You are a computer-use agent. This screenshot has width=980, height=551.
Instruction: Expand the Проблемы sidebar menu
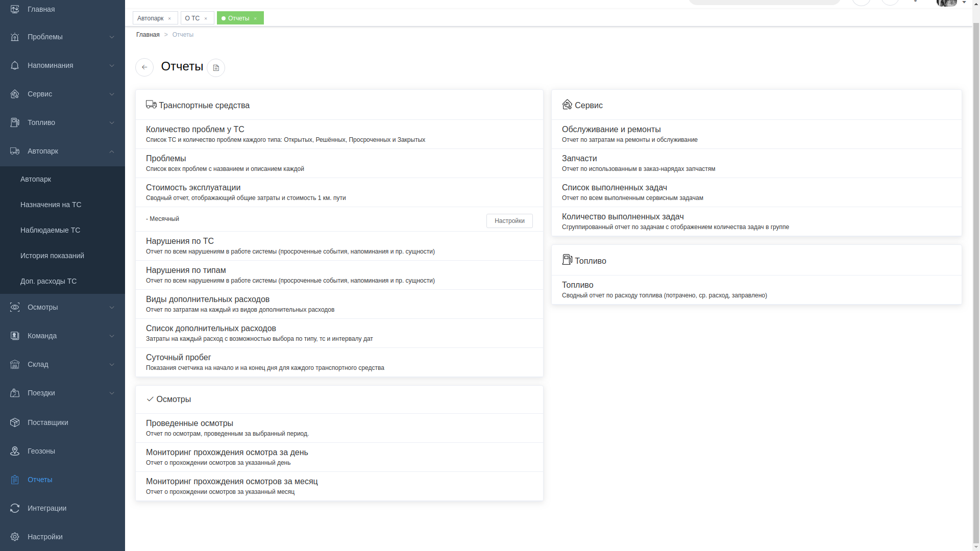tap(112, 37)
